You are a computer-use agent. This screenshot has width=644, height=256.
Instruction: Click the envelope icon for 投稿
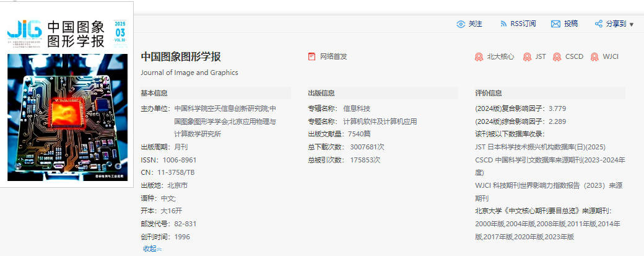pyautogui.click(x=555, y=24)
